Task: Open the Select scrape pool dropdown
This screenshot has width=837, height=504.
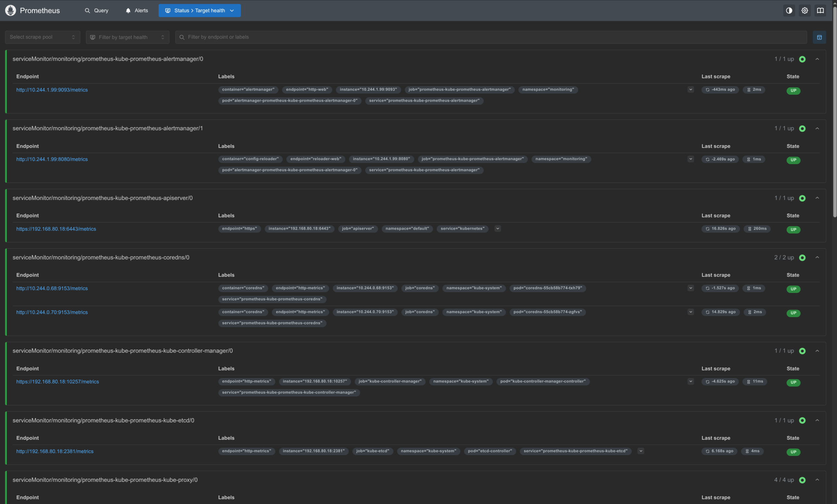Action: click(x=43, y=37)
